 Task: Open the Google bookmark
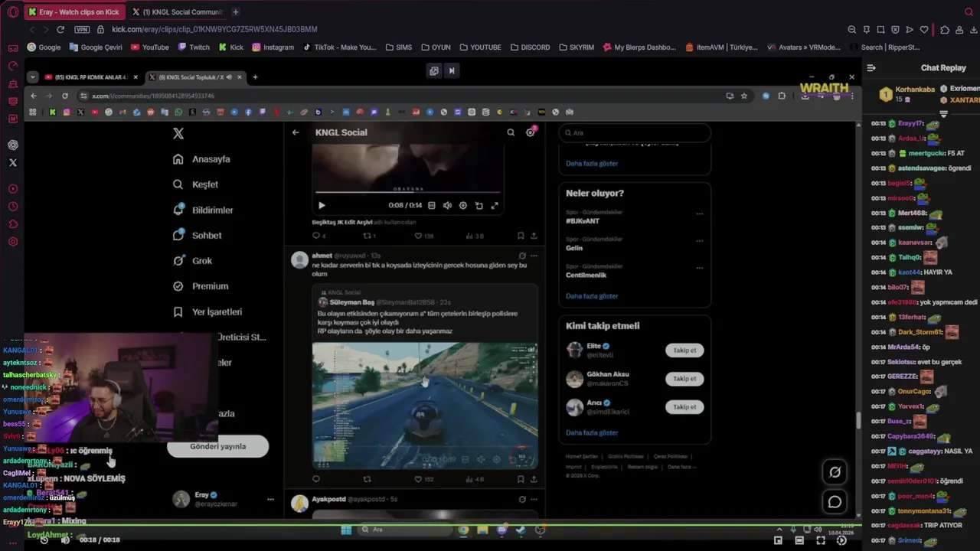coord(44,47)
